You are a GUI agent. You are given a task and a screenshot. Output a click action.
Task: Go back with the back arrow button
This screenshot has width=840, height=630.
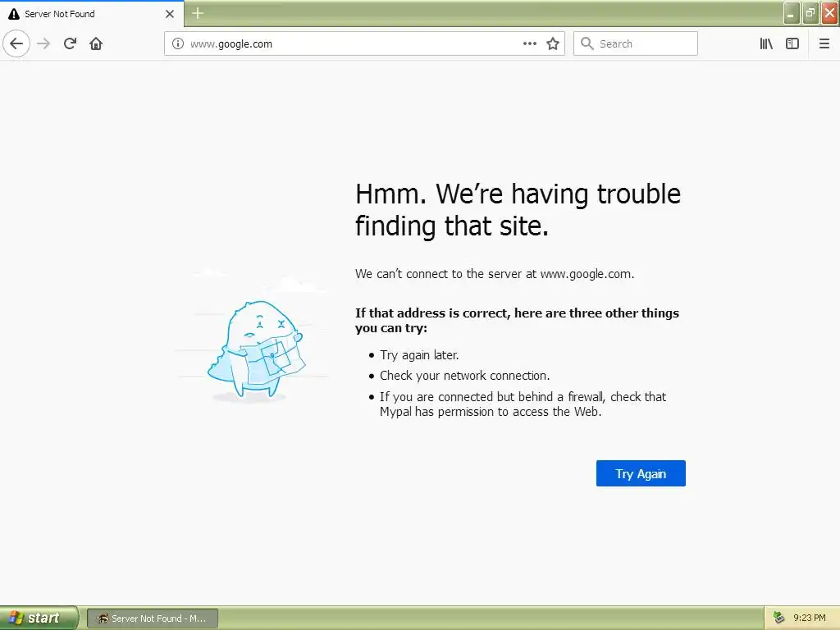16,43
